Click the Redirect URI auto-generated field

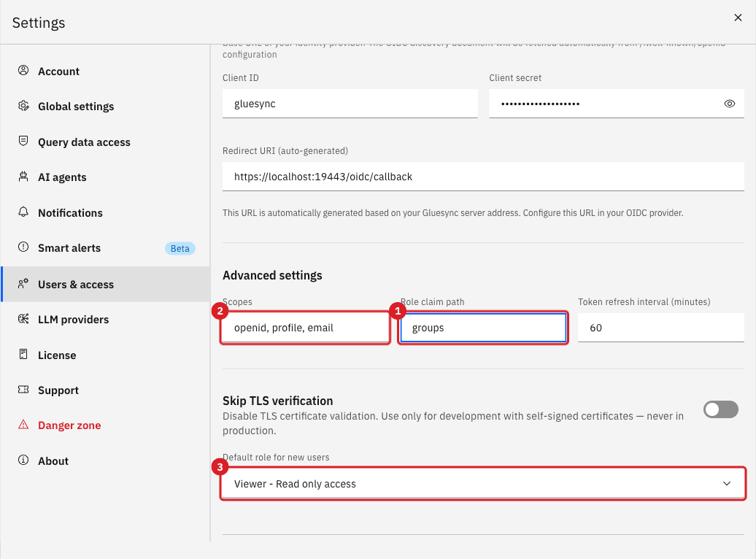coord(483,177)
